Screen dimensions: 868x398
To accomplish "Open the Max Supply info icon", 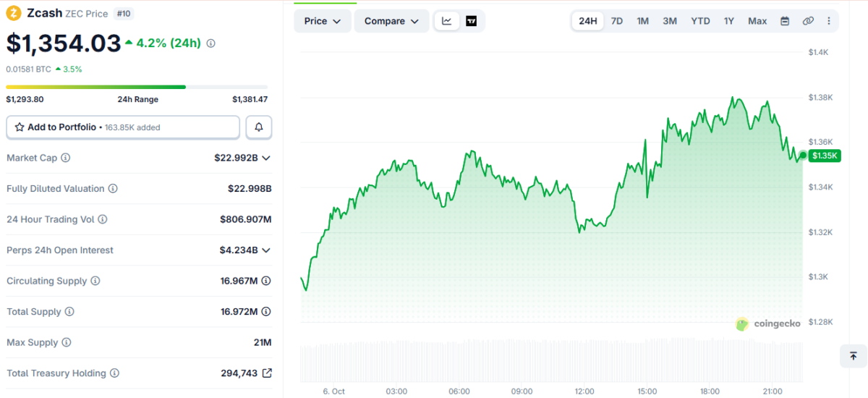I will 67,342.
